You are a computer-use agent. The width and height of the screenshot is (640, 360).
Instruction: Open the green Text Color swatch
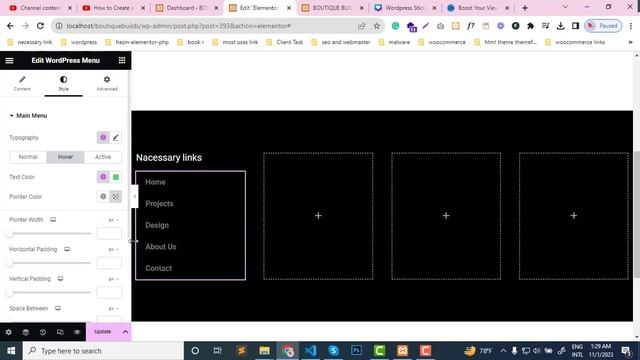tap(116, 177)
